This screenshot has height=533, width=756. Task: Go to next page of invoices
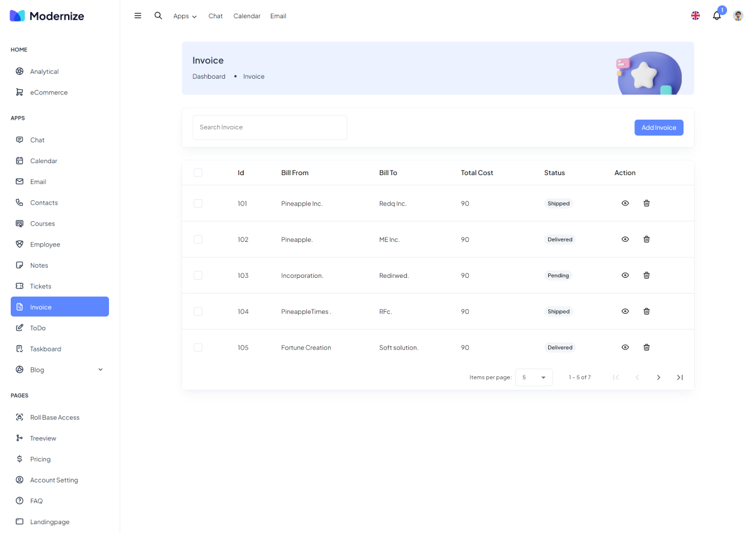[658, 377]
